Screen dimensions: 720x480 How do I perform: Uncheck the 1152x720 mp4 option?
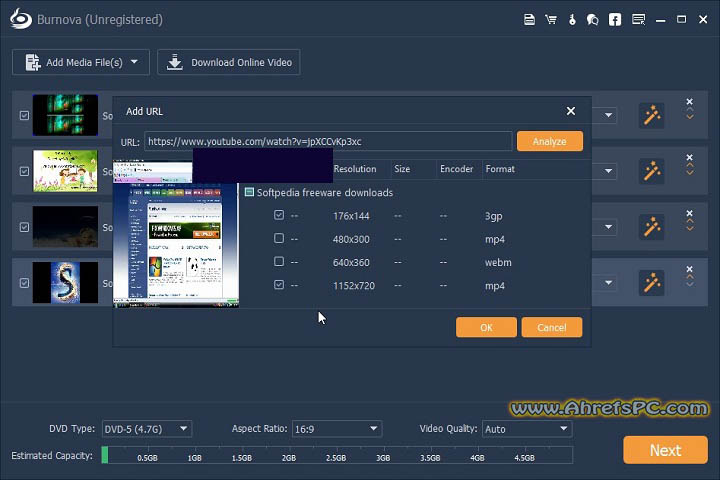[279, 285]
